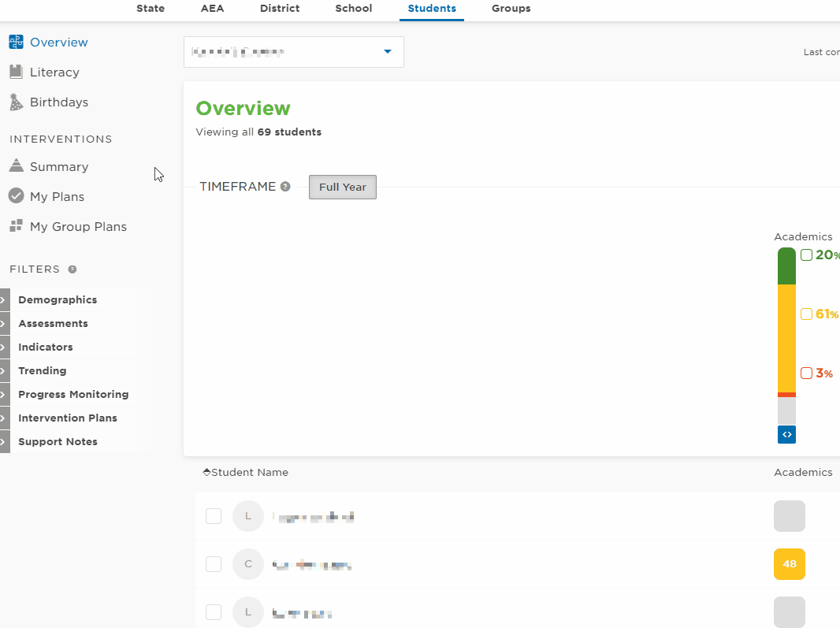Click the Timeframe help question icon

coord(285,187)
